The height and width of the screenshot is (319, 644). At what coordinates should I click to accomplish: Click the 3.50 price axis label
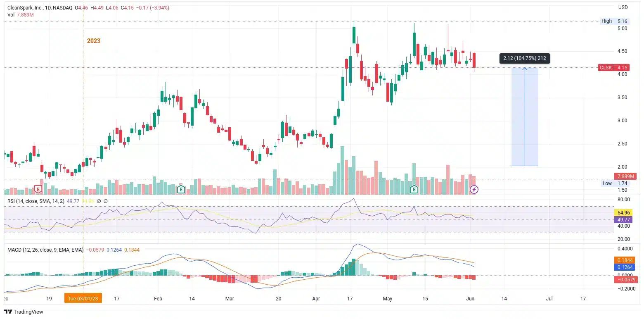coord(623,98)
